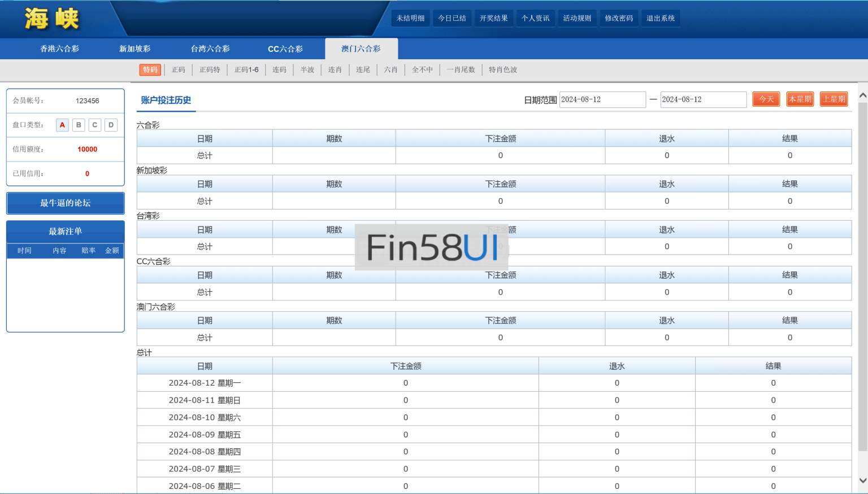Switch to handicap type D
This screenshot has width=868, height=494.
(x=111, y=125)
